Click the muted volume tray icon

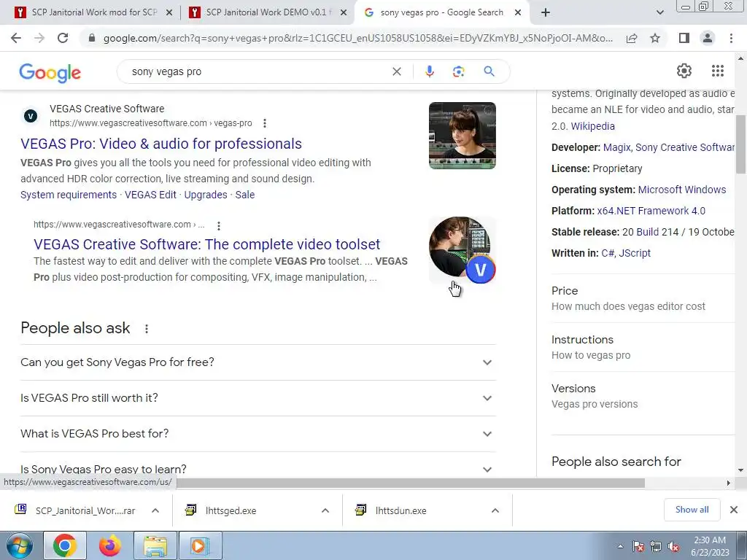pos(673,547)
